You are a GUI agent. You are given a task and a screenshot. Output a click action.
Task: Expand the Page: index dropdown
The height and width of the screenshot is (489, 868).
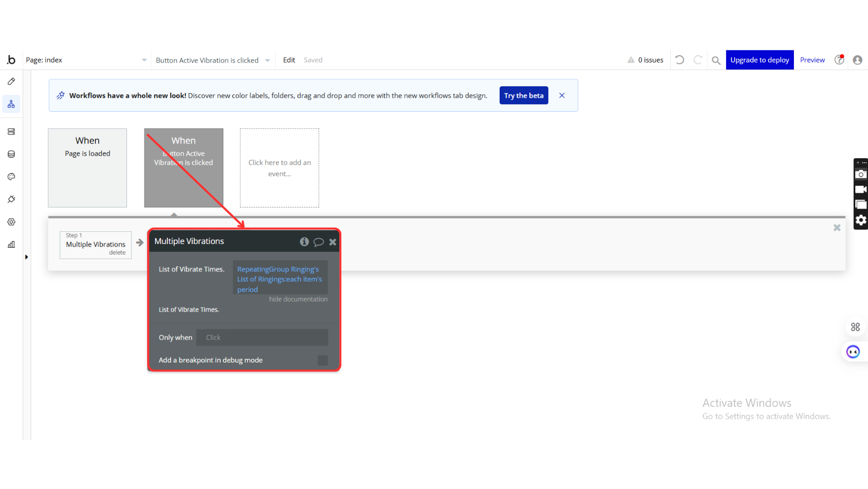[x=144, y=60]
